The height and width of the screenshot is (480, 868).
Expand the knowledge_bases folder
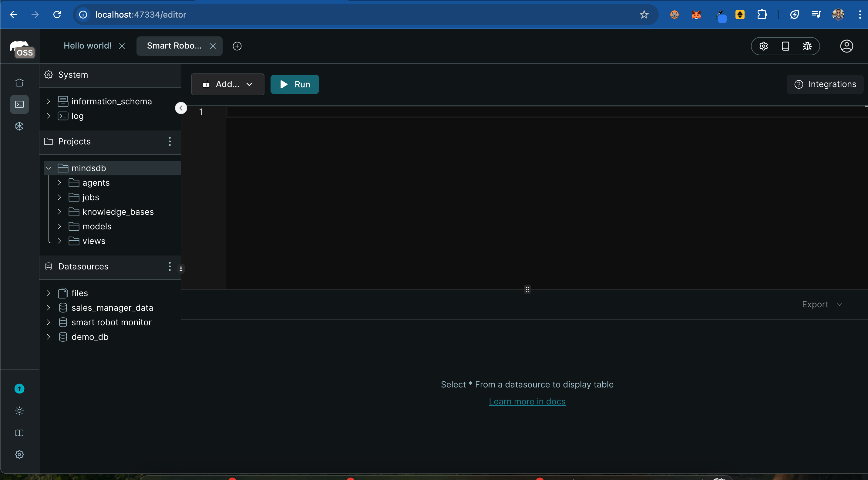[x=59, y=212]
